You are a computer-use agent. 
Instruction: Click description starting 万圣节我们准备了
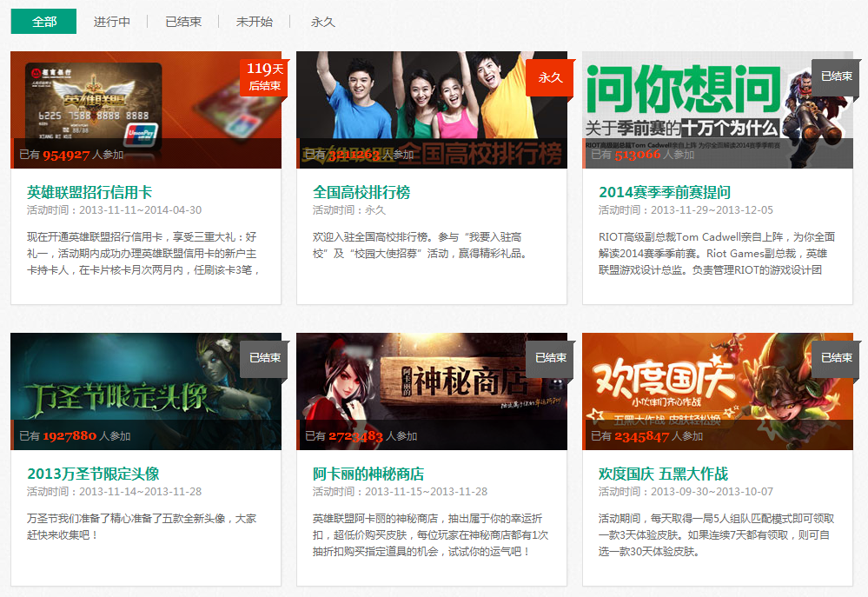[142, 527]
